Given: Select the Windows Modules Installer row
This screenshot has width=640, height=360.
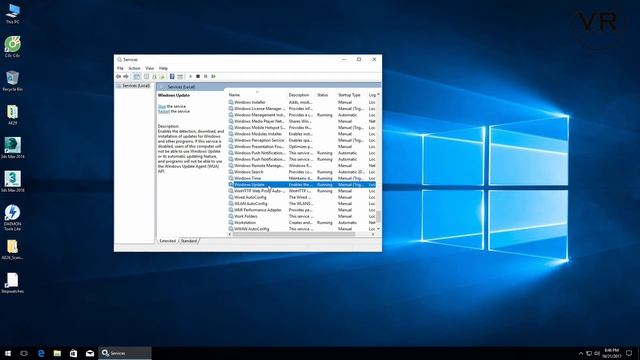Looking at the screenshot, I should [x=302, y=134].
